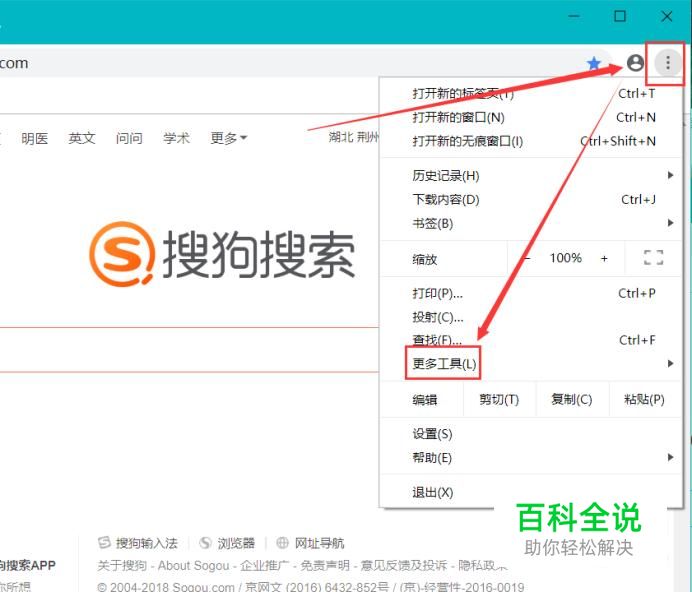This screenshot has width=692, height=592.
Task: Select 查找(F)... menu item
Action: coord(530,340)
